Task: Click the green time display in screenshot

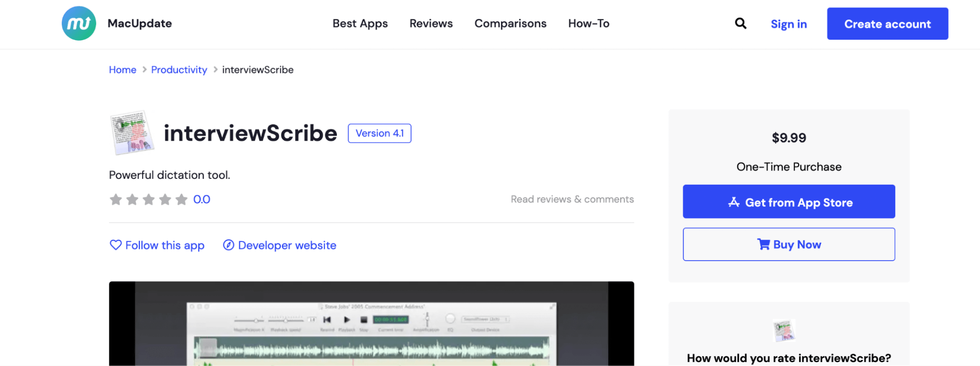Action: click(x=391, y=319)
